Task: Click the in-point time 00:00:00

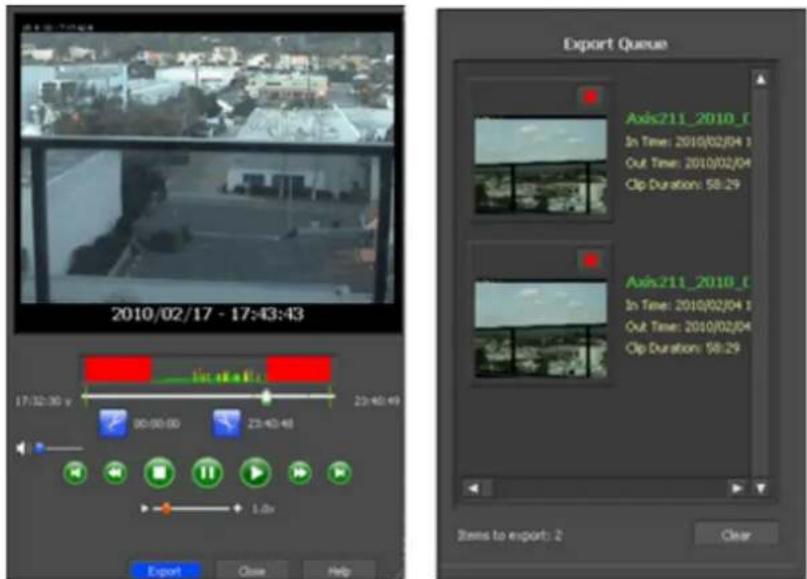Action: point(157,424)
